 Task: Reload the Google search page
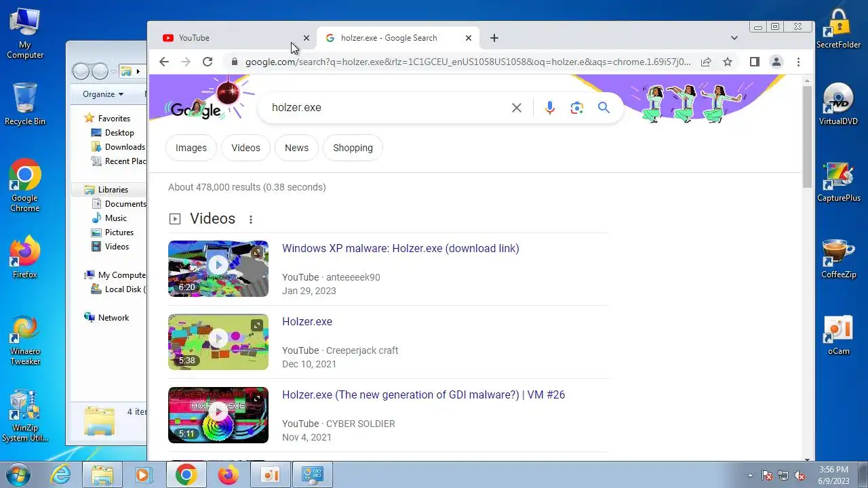[208, 62]
